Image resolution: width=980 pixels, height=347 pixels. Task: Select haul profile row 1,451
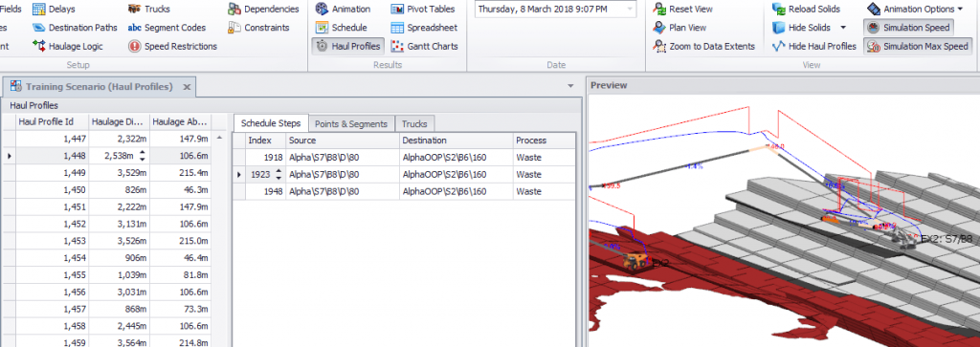tap(106, 206)
